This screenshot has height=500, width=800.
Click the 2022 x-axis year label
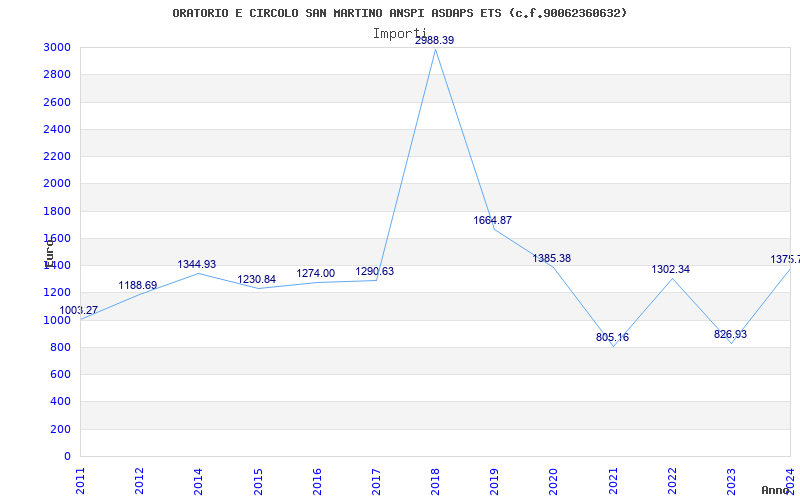(x=672, y=481)
